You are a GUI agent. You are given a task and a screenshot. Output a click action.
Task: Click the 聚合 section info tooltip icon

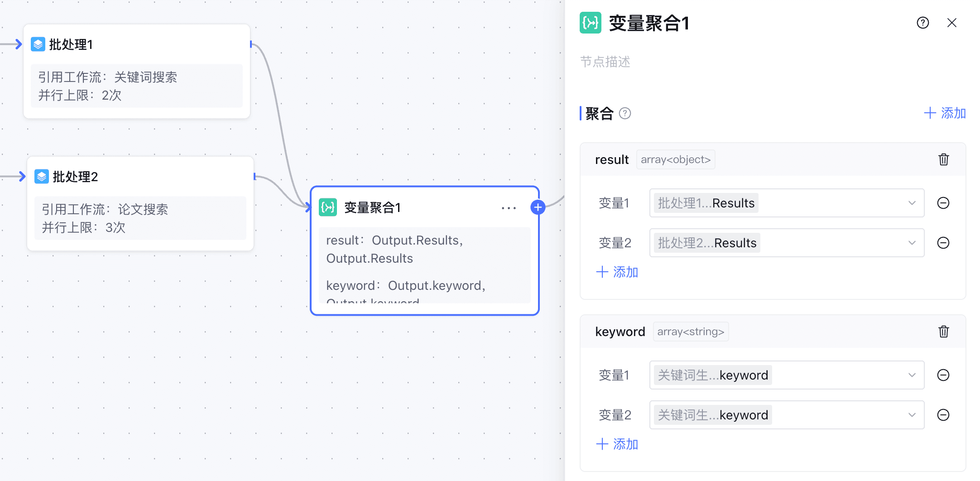click(625, 113)
